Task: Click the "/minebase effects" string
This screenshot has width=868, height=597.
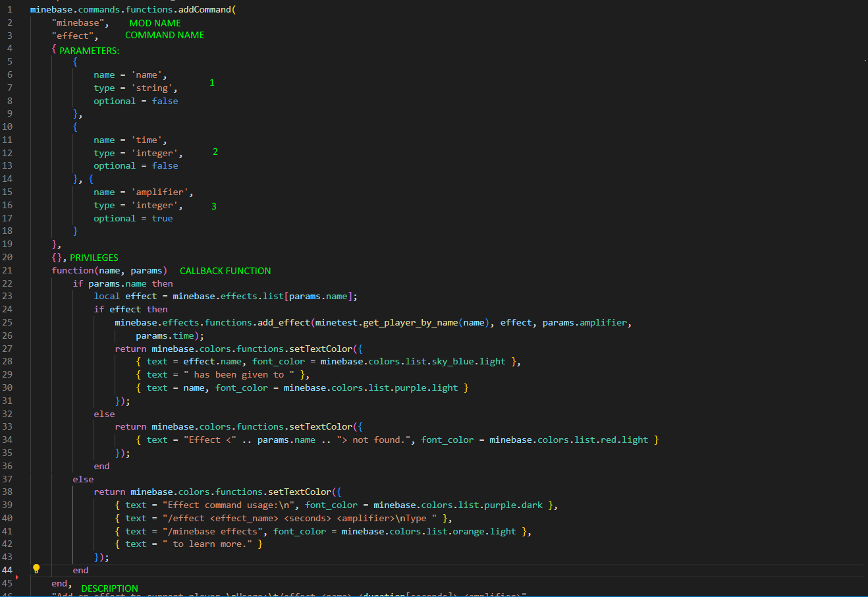Action: [212, 531]
